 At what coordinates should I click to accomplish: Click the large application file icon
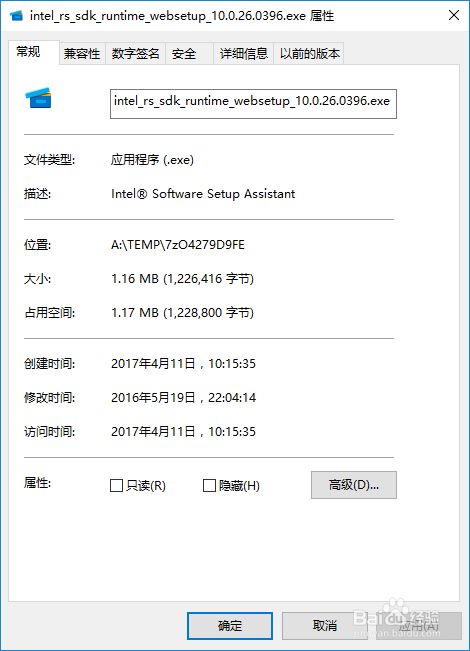(38, 98)
